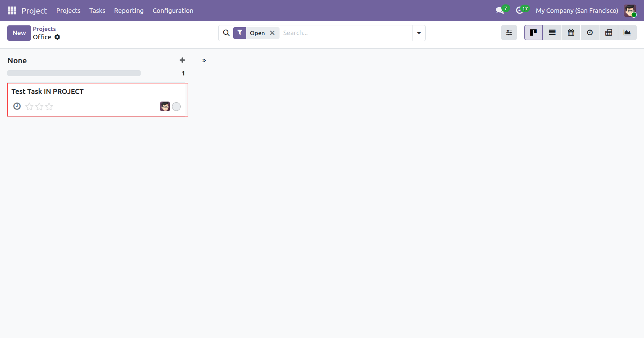
Task: Click the None column title
Action: coord(17,61)
